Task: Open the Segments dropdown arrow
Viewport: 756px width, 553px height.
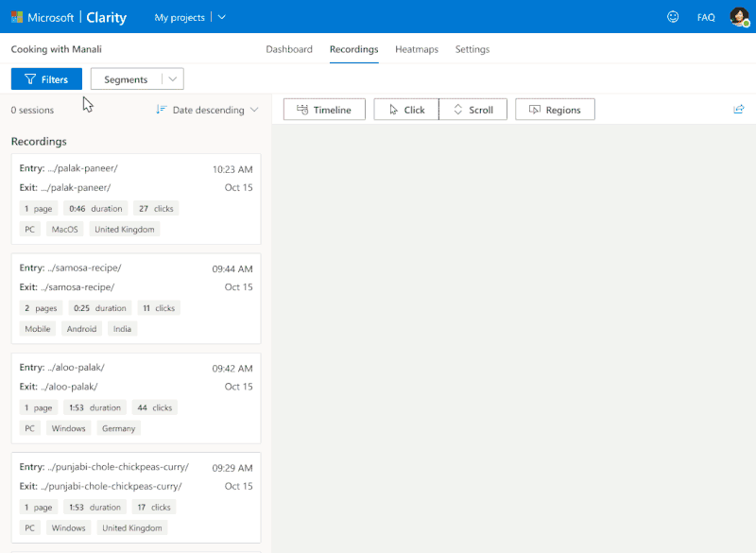Action: pyautogui.click(x=173, y=79)
